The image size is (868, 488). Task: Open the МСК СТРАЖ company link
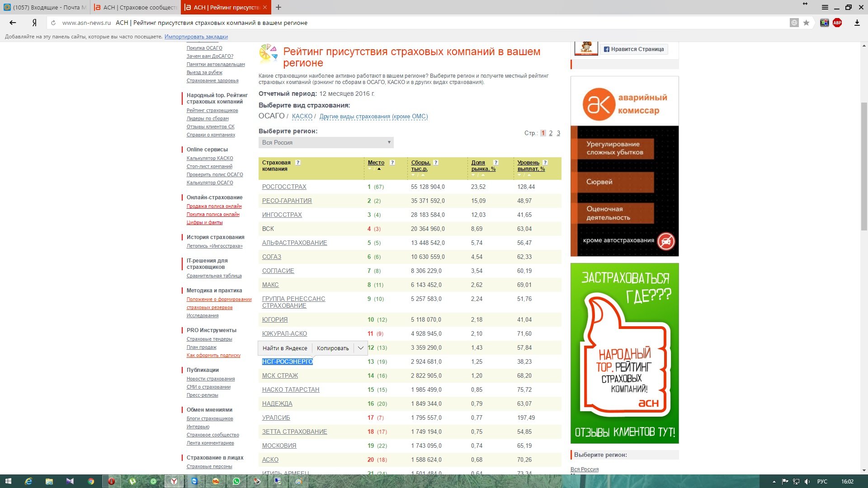[x=280, y=375]
